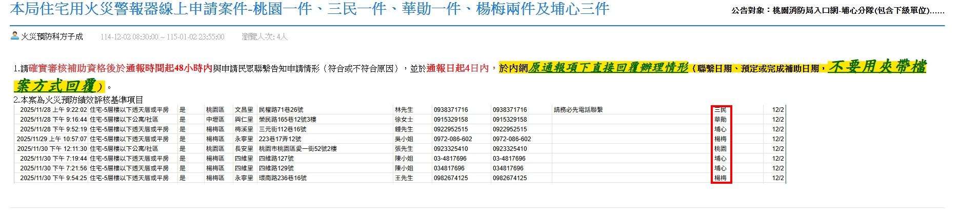Image resolution: width=980 pixels, height=213 pixels.
Task: Click the publication date range text
Action: pos(162,37)
